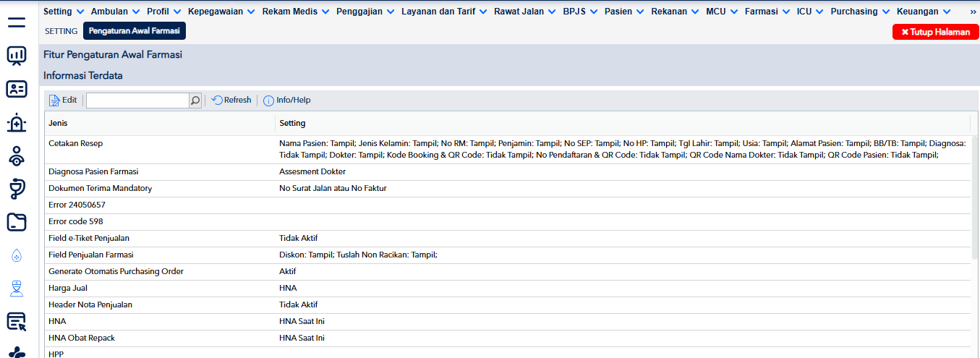Screen dimensions: 980x358
Task: Expand the Penggajian menu
Action: (x=365, y=12)
